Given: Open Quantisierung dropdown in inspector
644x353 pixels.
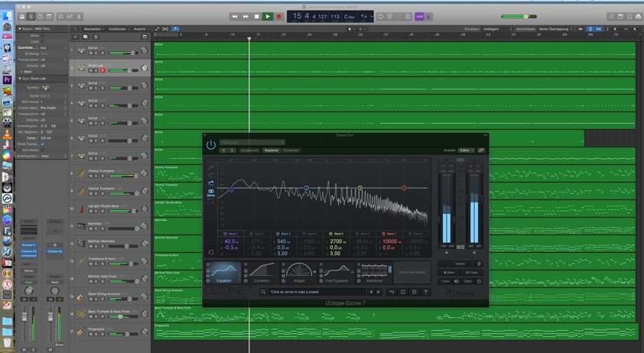Looking at the screenshot, I should (54, 47).
